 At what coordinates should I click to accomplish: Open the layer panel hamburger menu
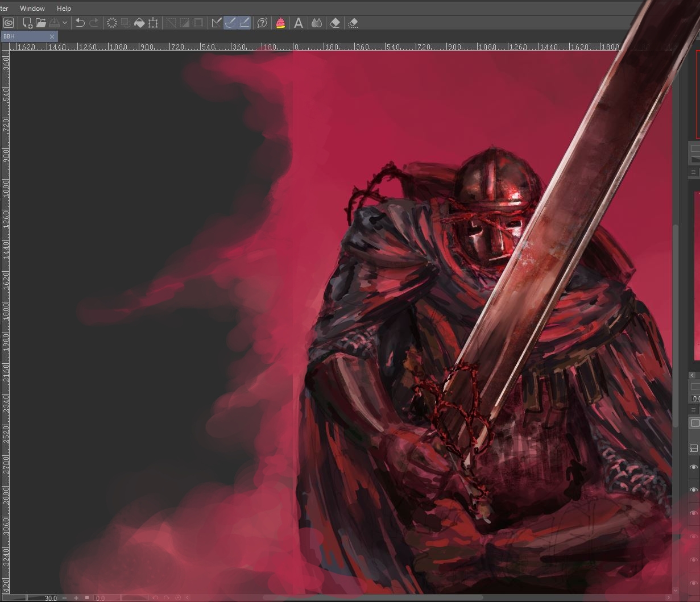pyautogui.click(x=693, y=410)
